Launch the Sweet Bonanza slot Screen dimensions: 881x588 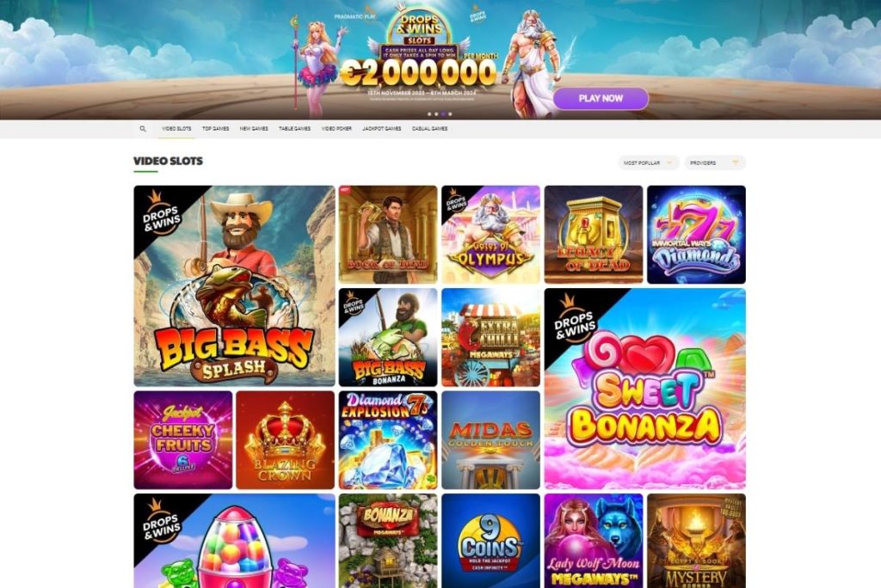(645, 389)
